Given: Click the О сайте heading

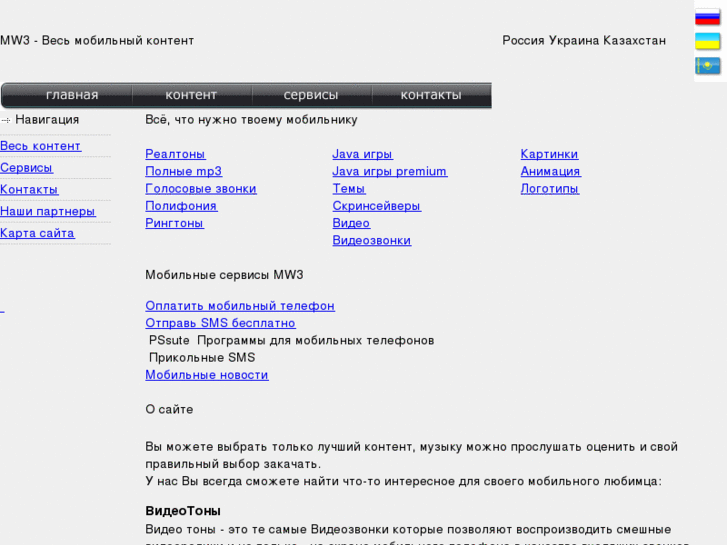Looking at the screenshot, I should [169, 410].
